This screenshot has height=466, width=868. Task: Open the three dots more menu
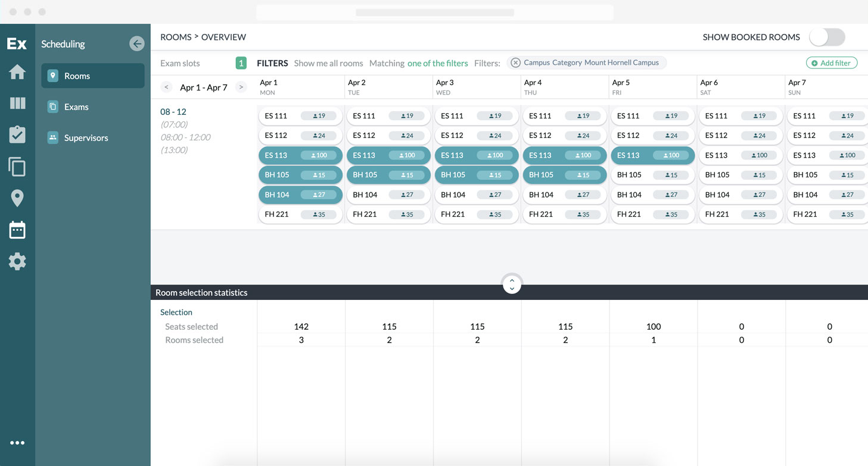point(17,443)
